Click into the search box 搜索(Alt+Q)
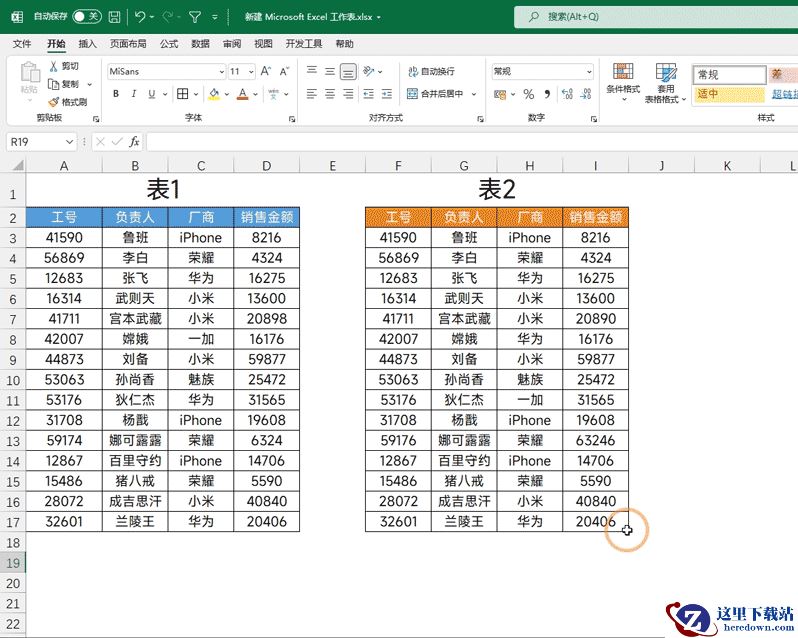Viewport: 798px width, 638px height. point(656,17)
